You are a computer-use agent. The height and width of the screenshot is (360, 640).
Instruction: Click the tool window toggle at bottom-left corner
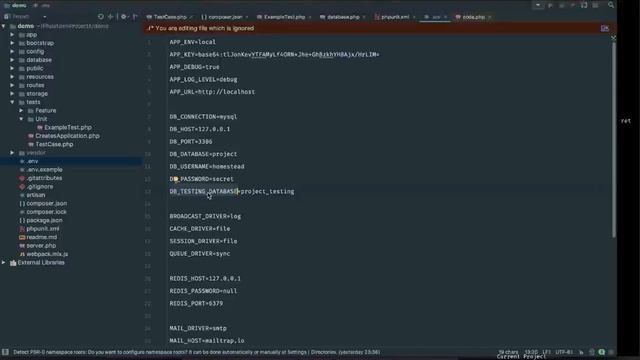tap(5, 352)
